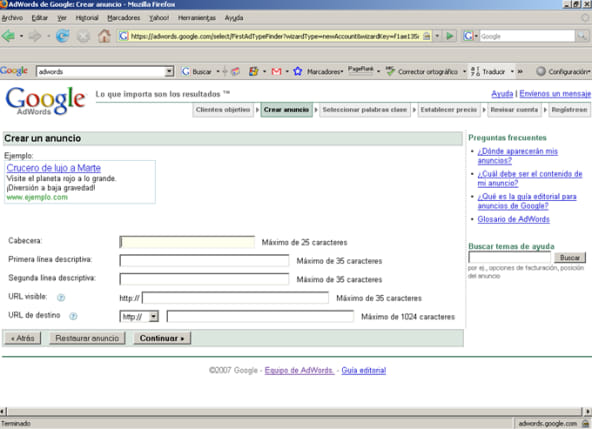This screenshot has width=592, height=429.
Task: Open the Home page icon
Action: (104, 36)
